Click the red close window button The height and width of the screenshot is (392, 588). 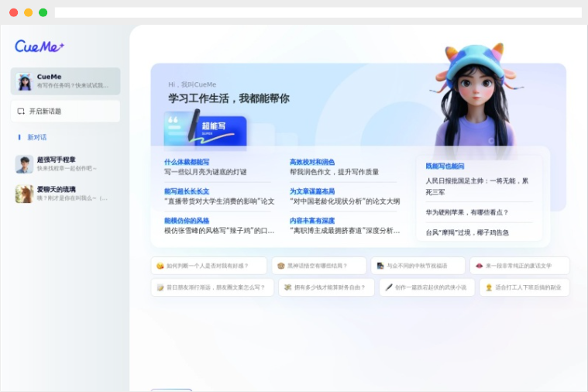click(13, 12)
